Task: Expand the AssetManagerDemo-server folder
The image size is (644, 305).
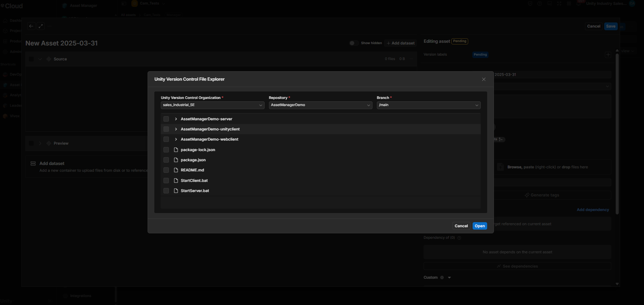Action: pos(176,119)
